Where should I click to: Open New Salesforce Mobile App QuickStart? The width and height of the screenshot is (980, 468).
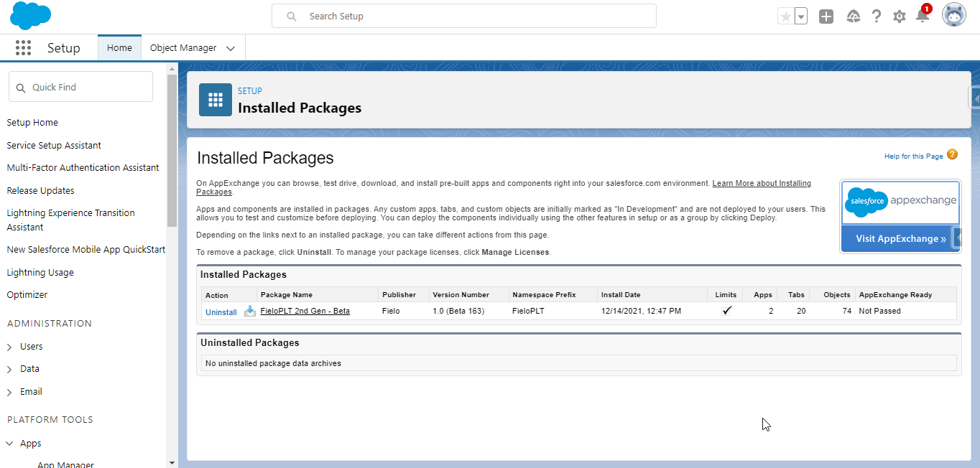coord(85,250)
